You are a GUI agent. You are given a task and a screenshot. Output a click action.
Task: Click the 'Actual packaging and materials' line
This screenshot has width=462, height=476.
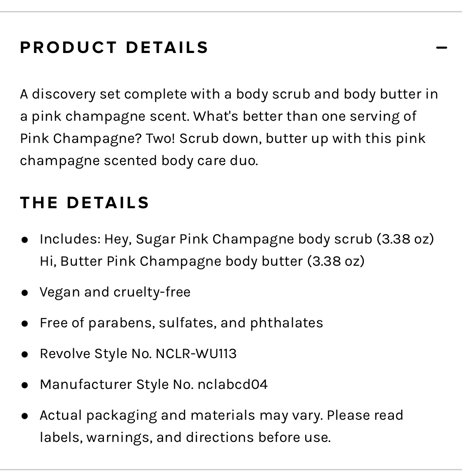point(221,415)
